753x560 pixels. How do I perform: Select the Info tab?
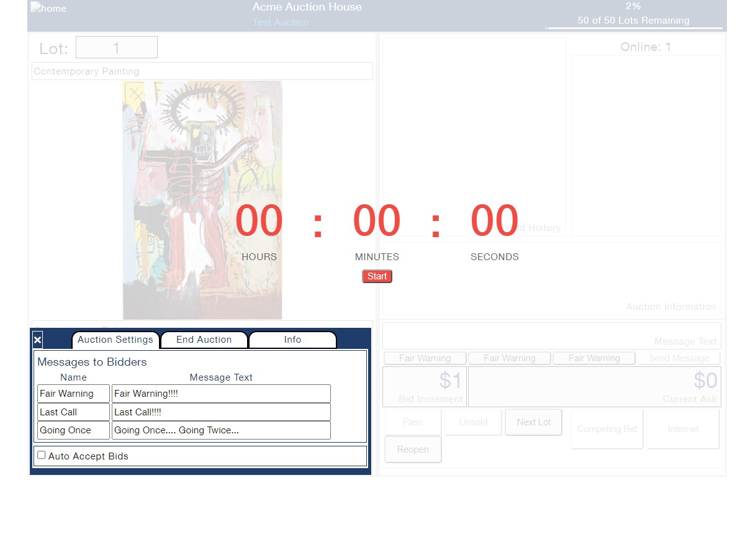292,340
